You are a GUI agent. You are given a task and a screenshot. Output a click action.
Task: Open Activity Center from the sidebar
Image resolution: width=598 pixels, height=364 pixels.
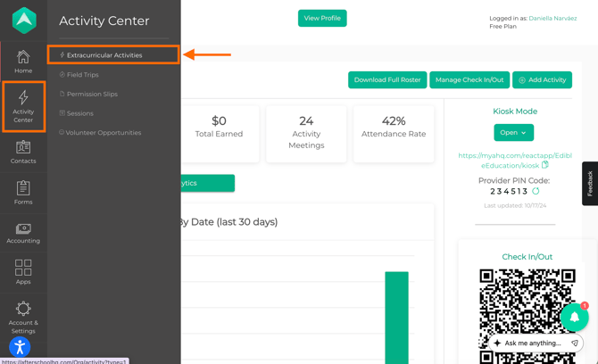23,105
